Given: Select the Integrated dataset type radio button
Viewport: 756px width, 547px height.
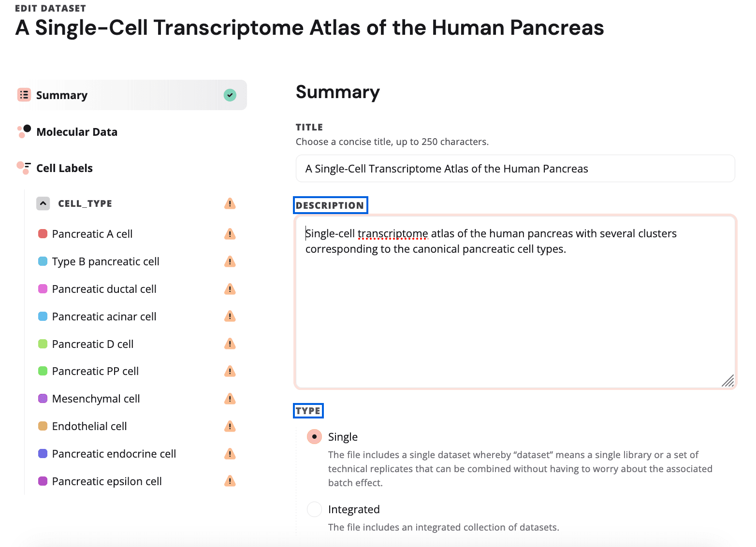Looking at the screenshot, I should [314, 509].
